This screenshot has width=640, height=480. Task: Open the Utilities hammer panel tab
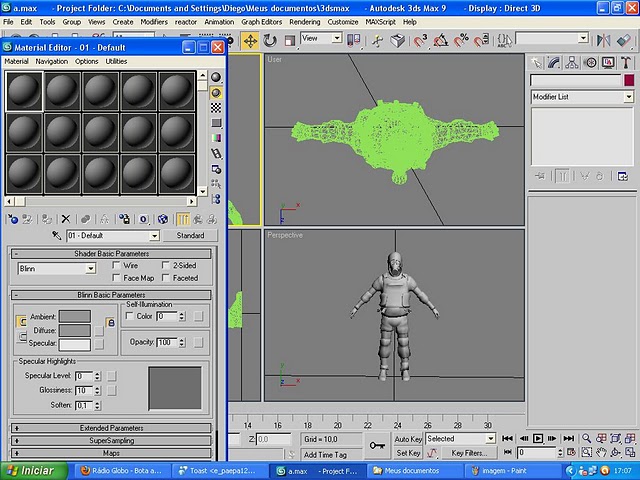point(626,63)
